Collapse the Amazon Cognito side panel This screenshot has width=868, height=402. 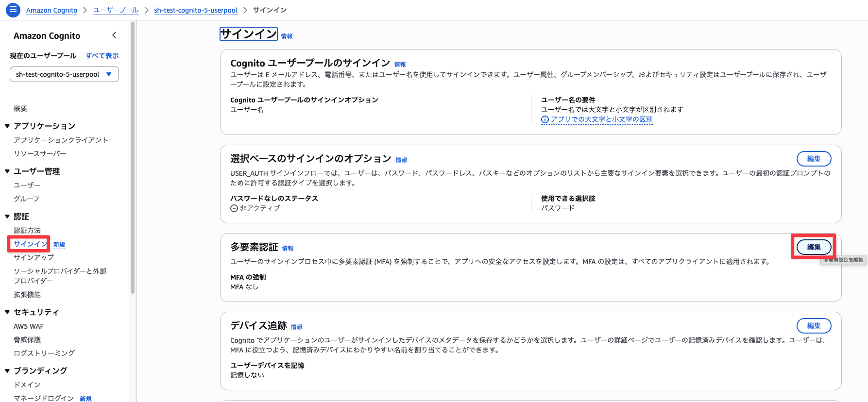tap(114, 35)
